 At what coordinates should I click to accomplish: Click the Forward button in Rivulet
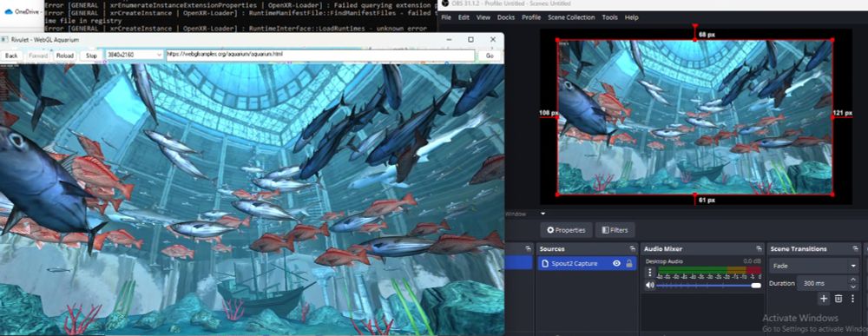(38, 56)
